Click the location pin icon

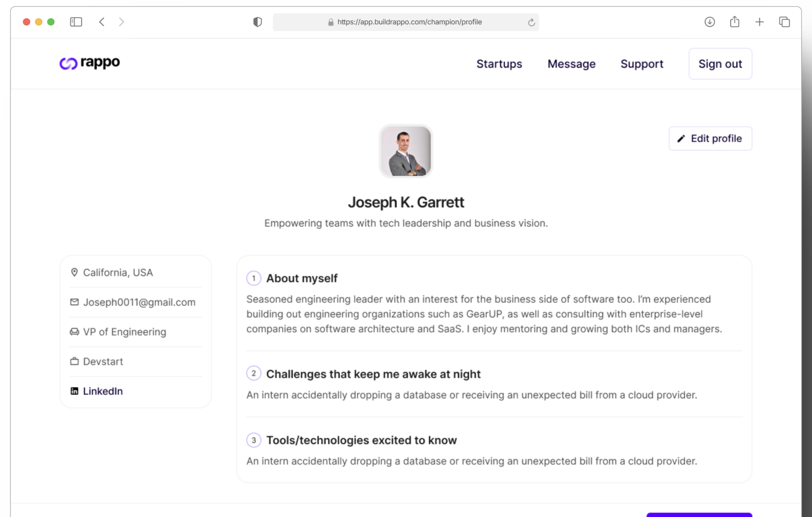[x=74, y=272]
